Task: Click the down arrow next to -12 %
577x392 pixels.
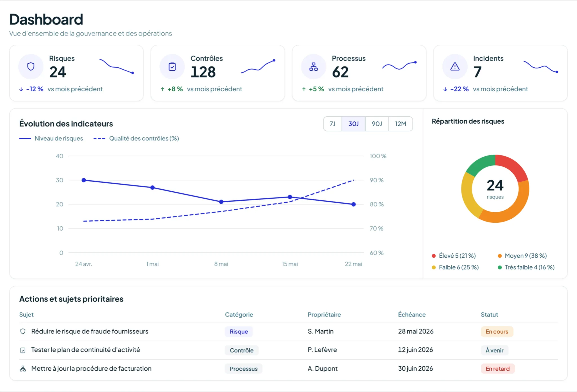Action: pos(21,89)
